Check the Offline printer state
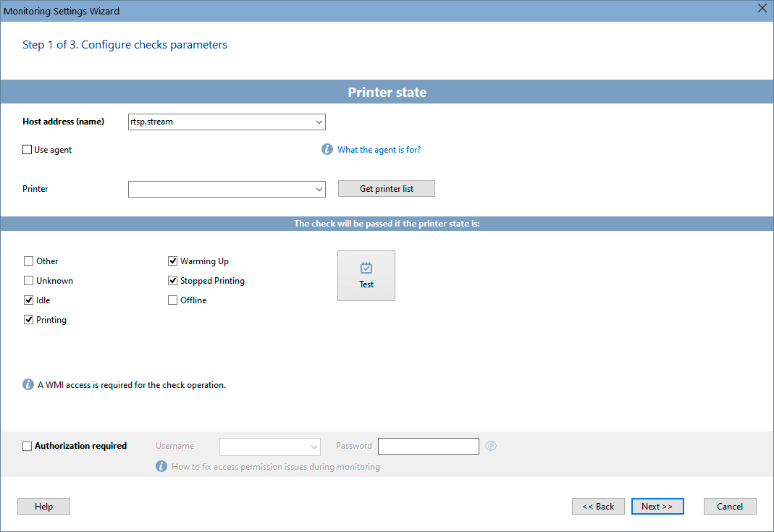The height and width of the screenshot is (532, 774). tap(172, 300)
